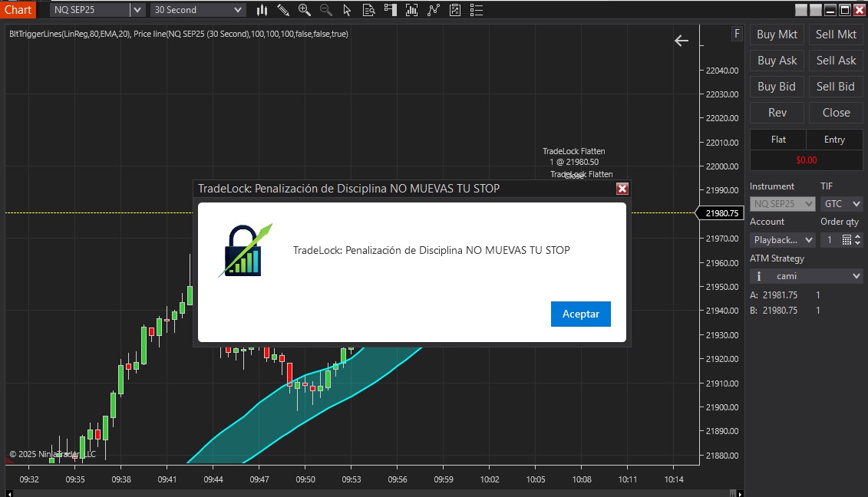Click the Aceptar button

(581, 314)
